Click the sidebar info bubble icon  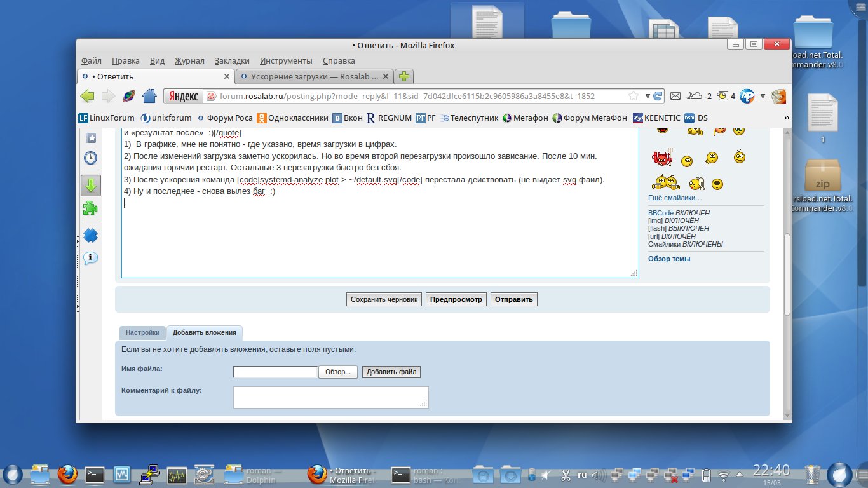coord(90,257)
